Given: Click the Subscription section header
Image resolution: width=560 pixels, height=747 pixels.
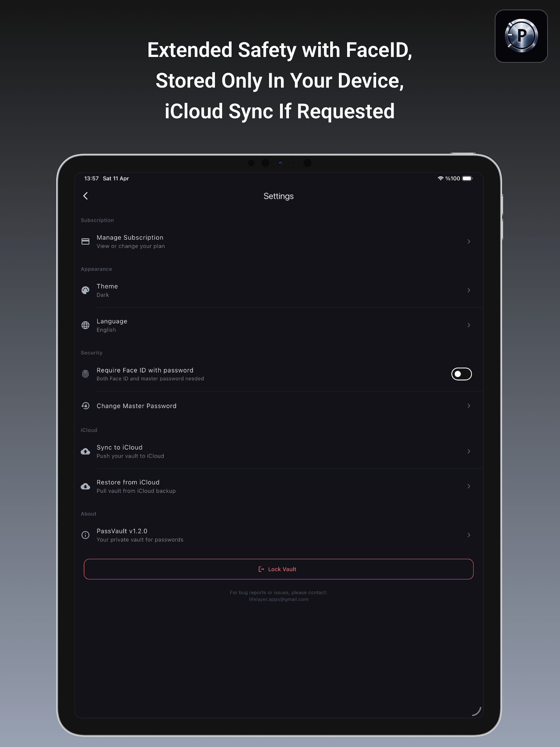Looking at the screenshot, I should pyautogui.click(x=97, y=220).
